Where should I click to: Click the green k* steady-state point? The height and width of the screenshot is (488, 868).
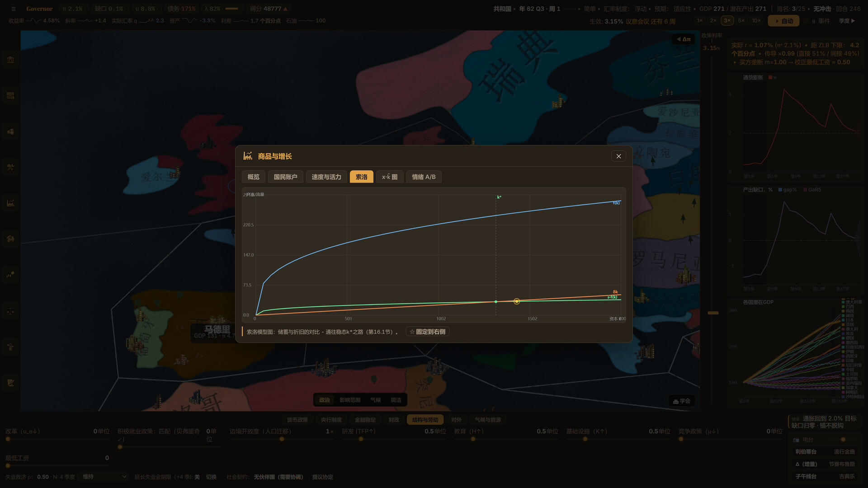[x=496, y=302]
